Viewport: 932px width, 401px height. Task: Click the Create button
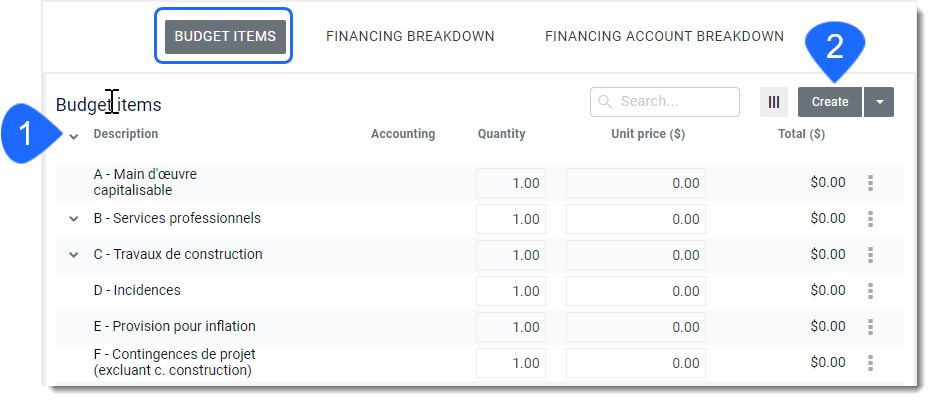coord(830,102)
